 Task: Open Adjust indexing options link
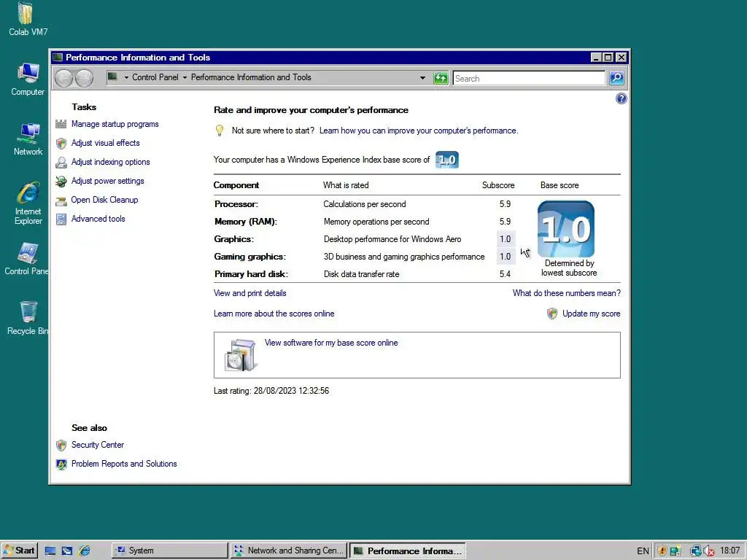[x=111, y=162]
